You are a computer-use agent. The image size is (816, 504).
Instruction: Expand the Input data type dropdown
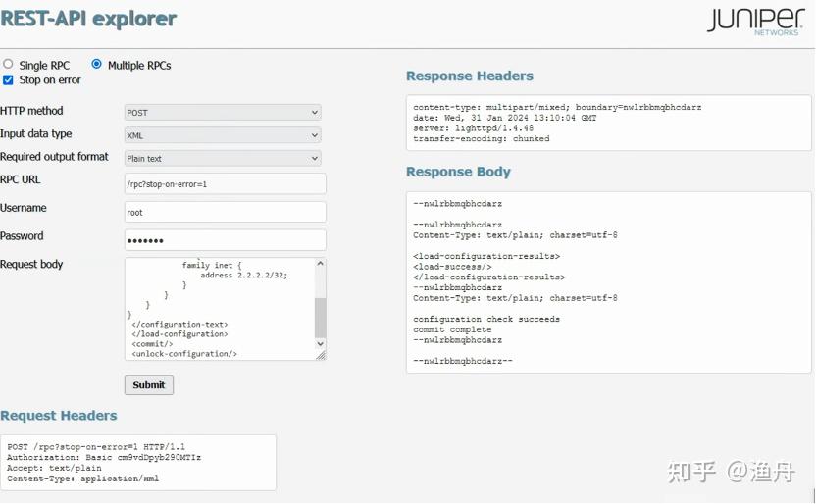[x=224, y=135]
